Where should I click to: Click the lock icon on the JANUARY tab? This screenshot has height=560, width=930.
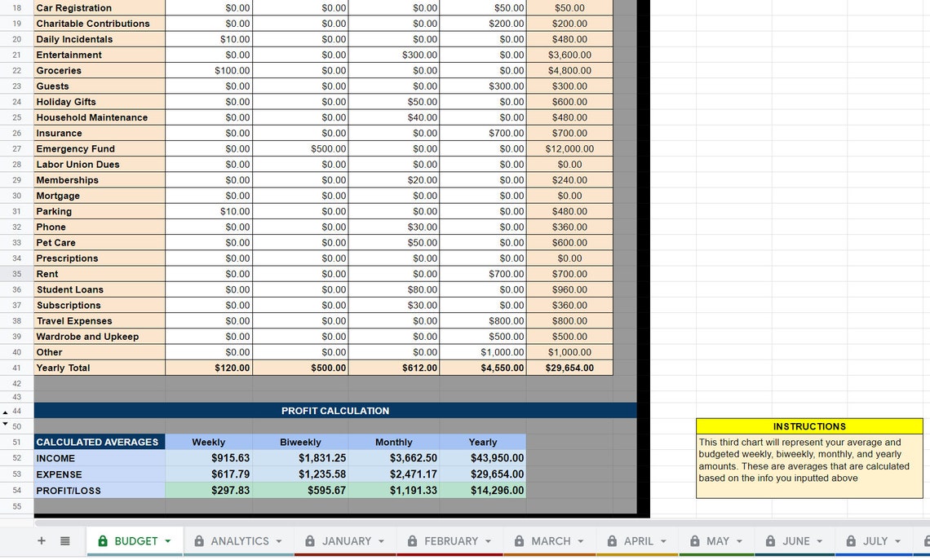[309, 540]
